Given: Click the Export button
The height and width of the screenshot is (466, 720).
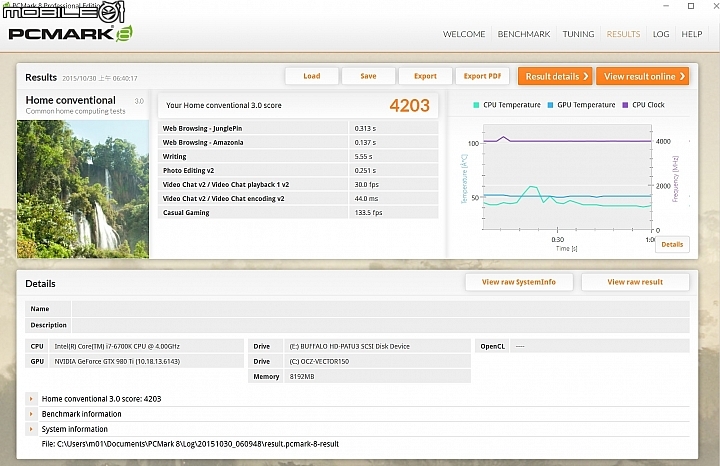Looking at the screenshot, I should pos(425,76).
